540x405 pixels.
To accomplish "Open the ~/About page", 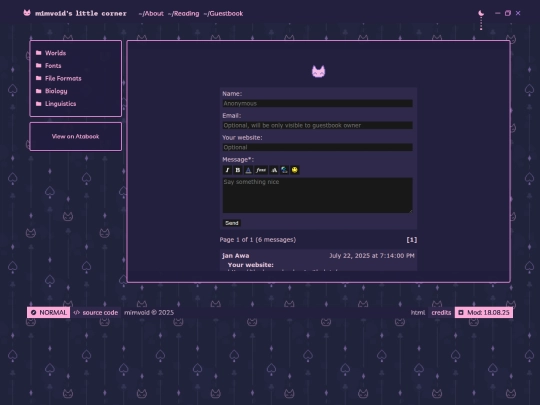I will pyautogui.click(x=151, y=13).
